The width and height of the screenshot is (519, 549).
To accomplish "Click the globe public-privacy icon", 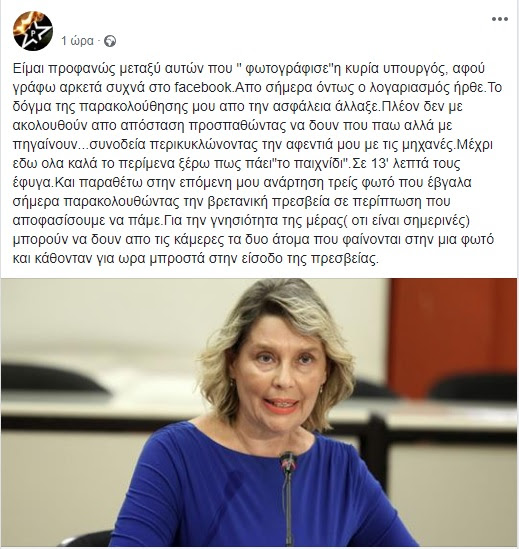I will click(x=110, y=41).
